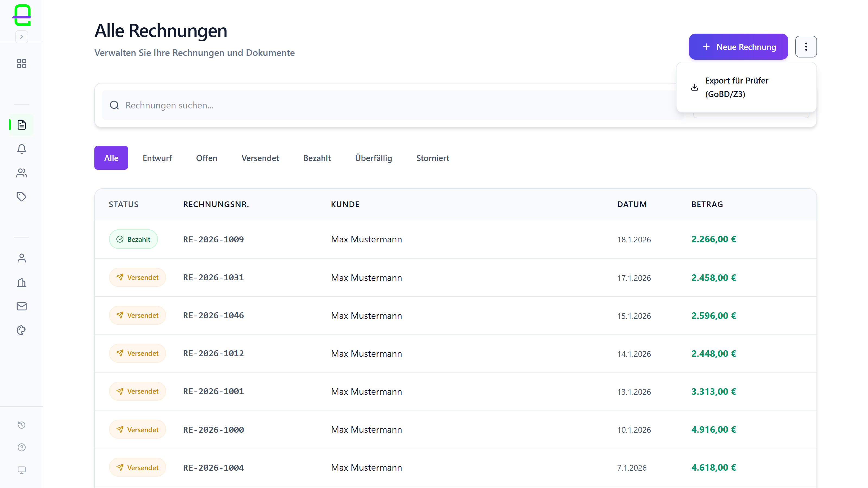Expand the sidebar with chevron arrow

[x=22, y=37]
